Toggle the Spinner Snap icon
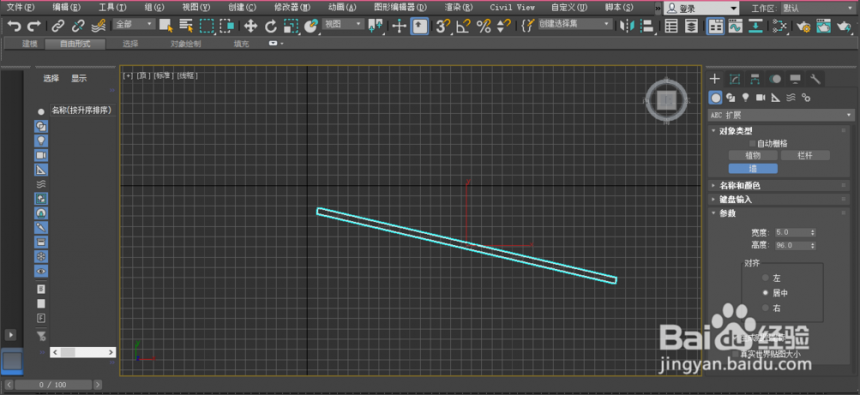860x395 pixels. [503, 26]
